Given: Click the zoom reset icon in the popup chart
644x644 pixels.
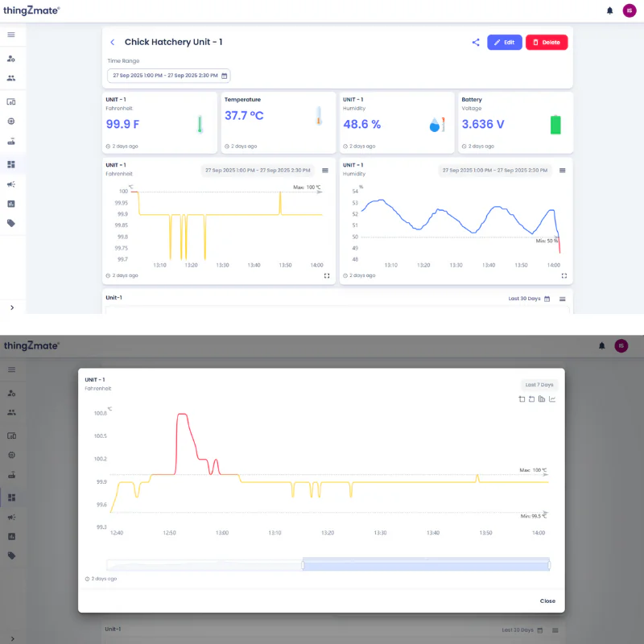Looking at the screenshot, I should pyautogui.click(x=532, y=399).
